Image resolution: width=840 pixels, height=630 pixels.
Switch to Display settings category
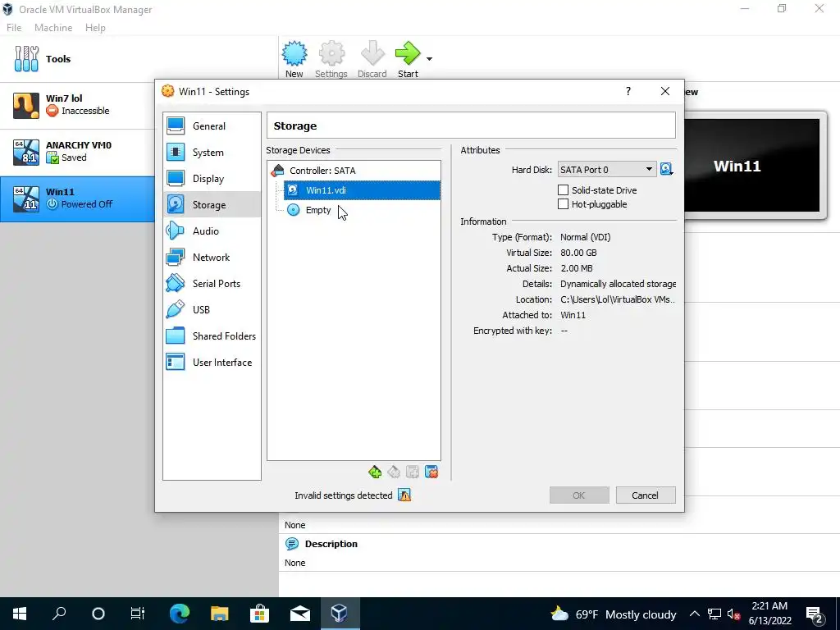(212, 178)
